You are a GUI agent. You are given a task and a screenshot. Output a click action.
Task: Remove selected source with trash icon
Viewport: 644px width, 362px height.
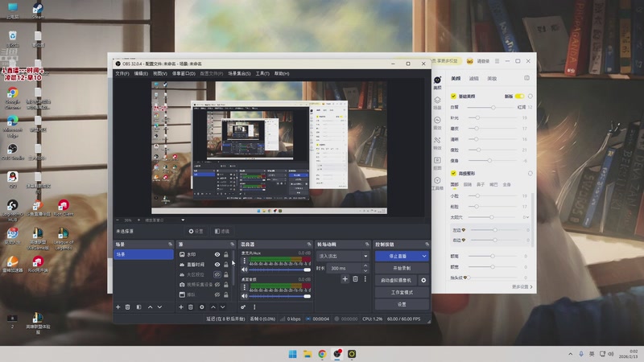coord(191,307)
